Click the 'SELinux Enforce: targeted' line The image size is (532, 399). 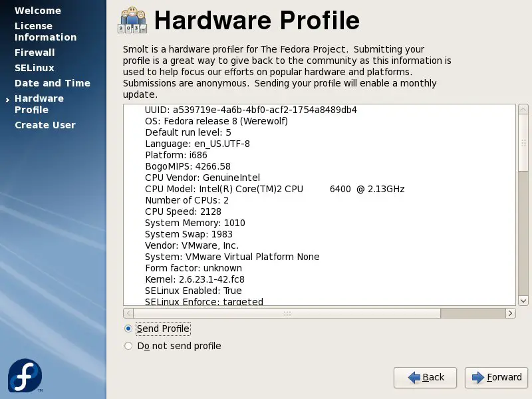(204, 301)
